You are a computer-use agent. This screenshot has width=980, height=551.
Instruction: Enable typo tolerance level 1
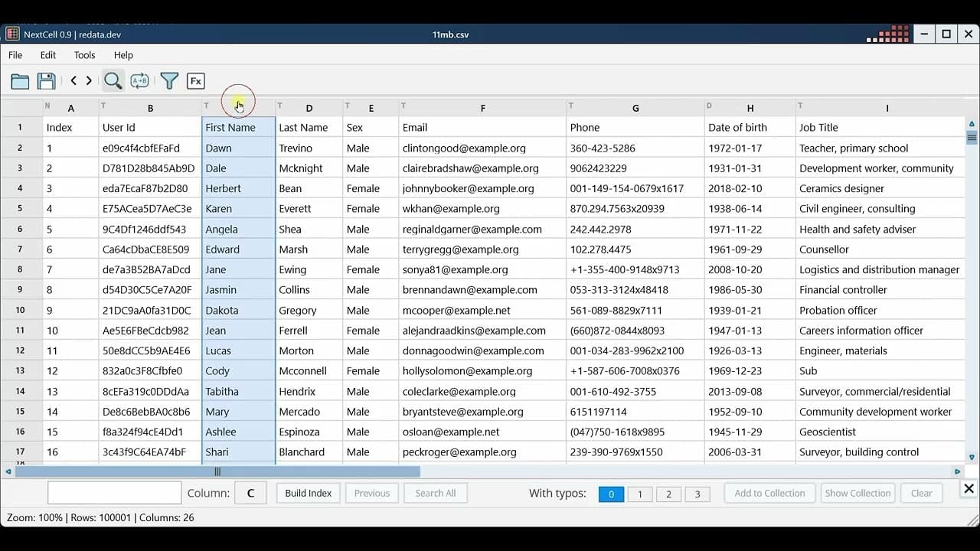(x=640, y=494)
